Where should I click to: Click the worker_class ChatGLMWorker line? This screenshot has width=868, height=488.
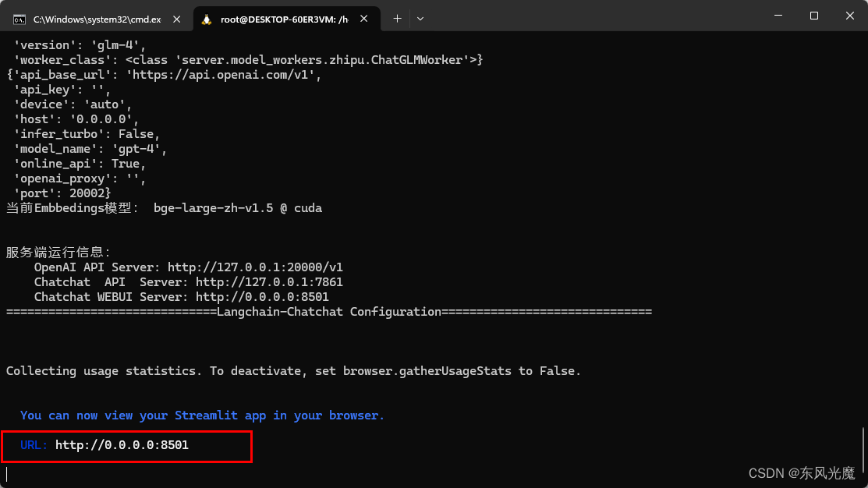[x=248, y=60]
